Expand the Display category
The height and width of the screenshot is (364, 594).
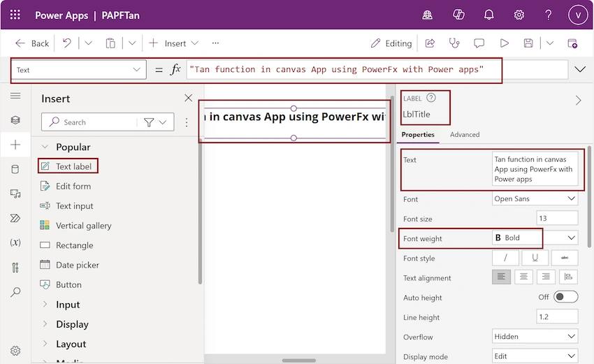[45, 324]
